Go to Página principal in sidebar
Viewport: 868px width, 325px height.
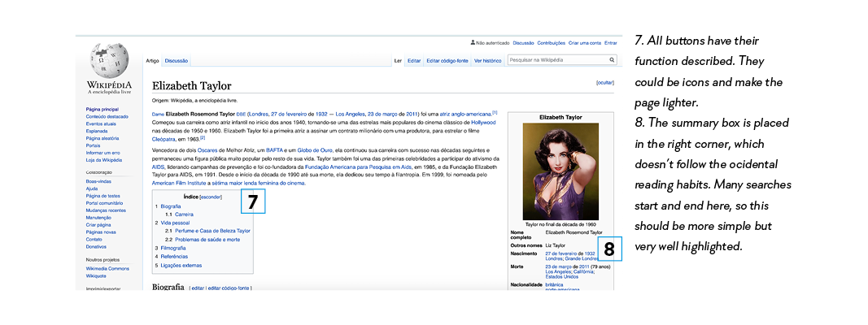point(102,110)
